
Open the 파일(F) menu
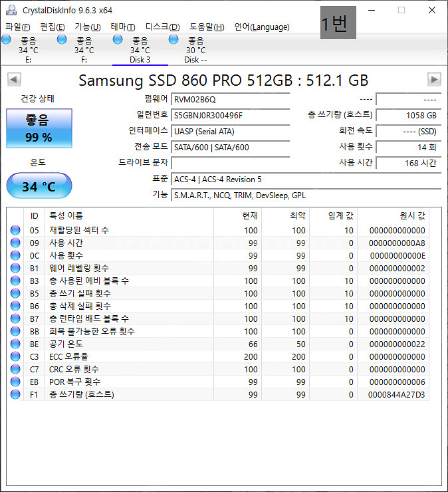(x=18, y=27)
